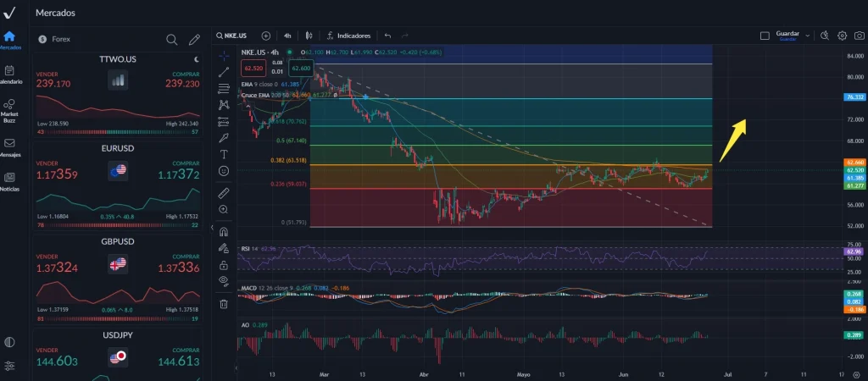Viewport: 868px width, 381px height.
Task: Click the 76.332 price label on axis
Action: click(x=855, y=97)
